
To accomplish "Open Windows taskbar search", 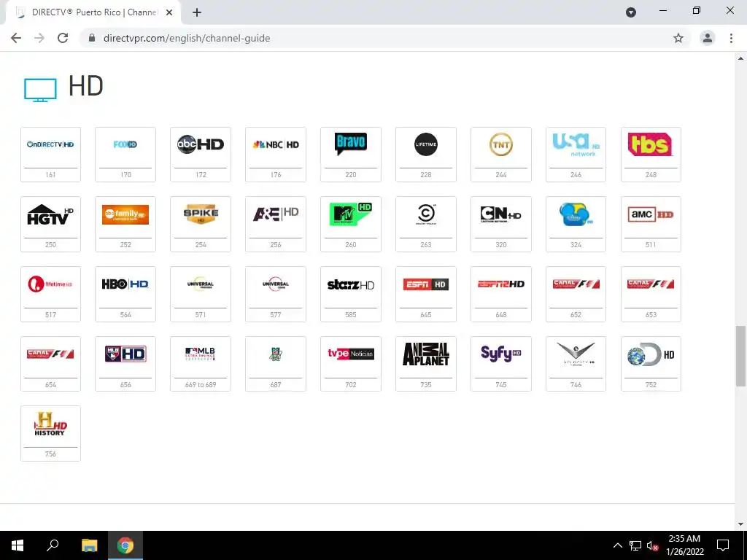I will pyautogui.click(x=53, y=545).
